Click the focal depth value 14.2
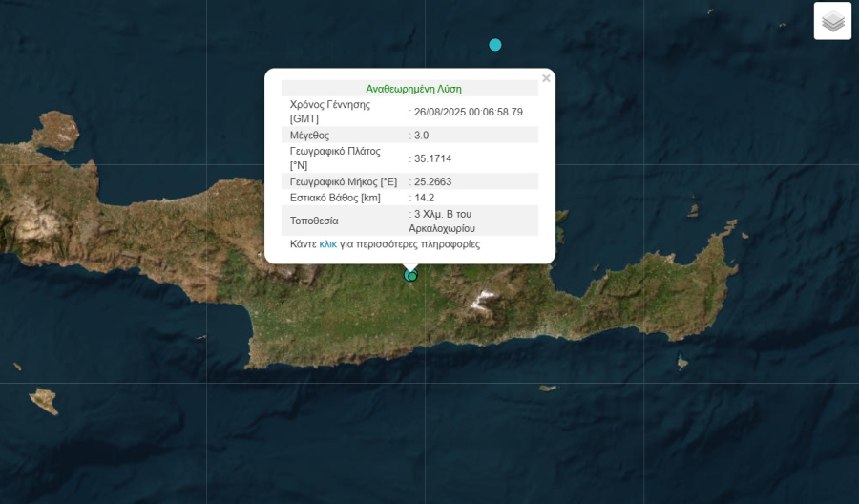Image resolution: width=859 pixels, height=504 pixels. 424,198
